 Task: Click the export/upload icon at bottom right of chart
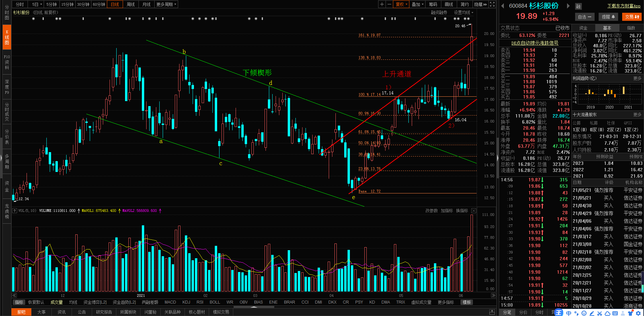pyautogui.click(x=492, y=312)
